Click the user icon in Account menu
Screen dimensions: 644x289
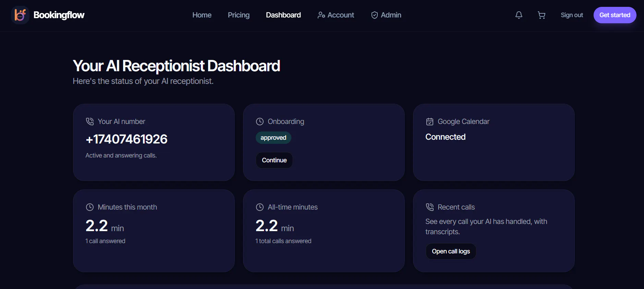coord(321,15)
